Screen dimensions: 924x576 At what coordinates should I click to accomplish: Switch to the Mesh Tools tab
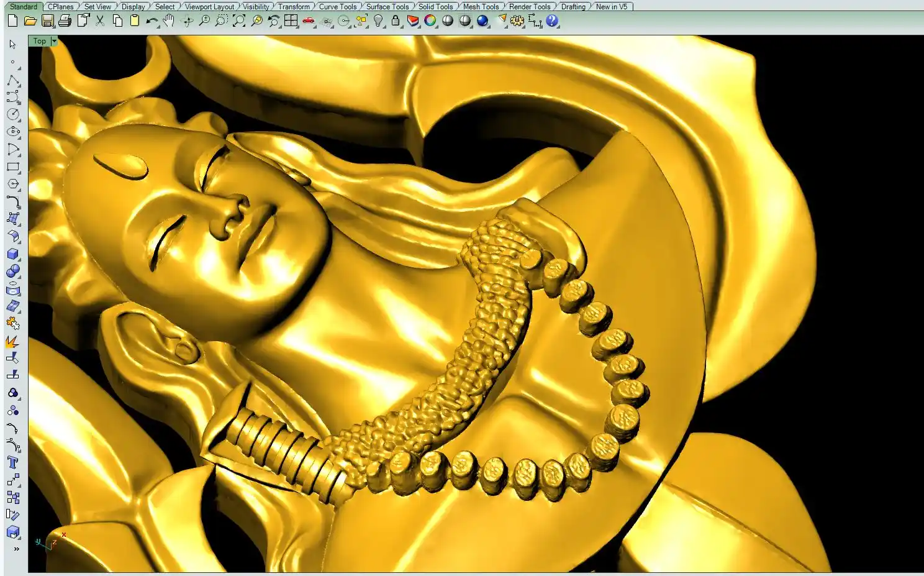(481, 6)
